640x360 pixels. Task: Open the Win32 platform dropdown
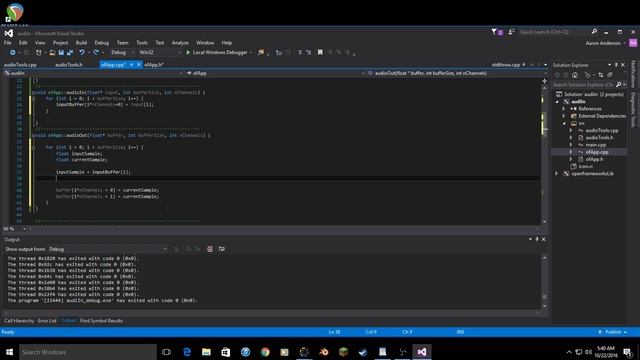point(160,53)
